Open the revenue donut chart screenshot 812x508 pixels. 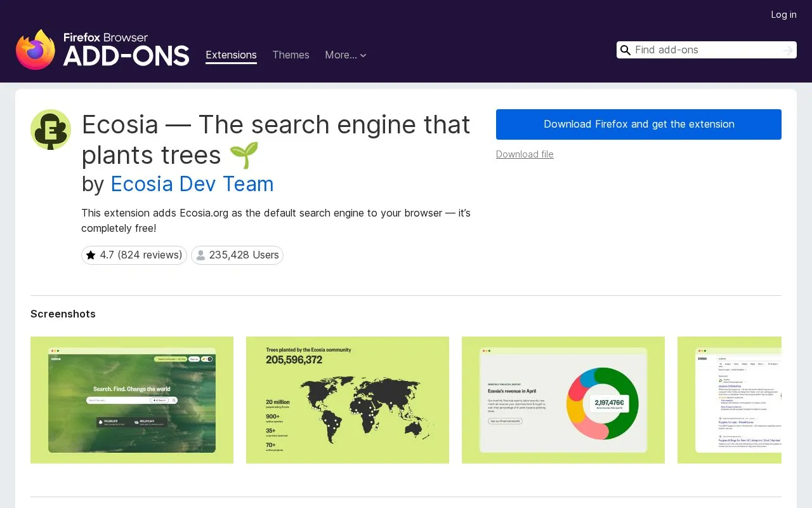click(x=563, y=400)
